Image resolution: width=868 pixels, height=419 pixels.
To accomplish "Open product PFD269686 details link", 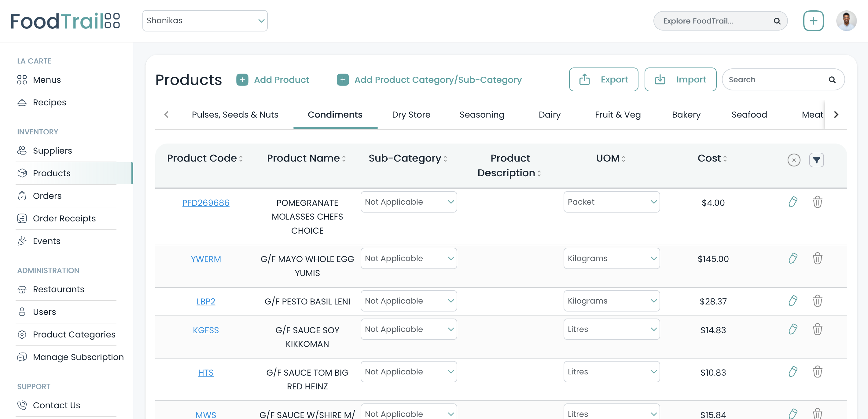I will pos(206,203).
